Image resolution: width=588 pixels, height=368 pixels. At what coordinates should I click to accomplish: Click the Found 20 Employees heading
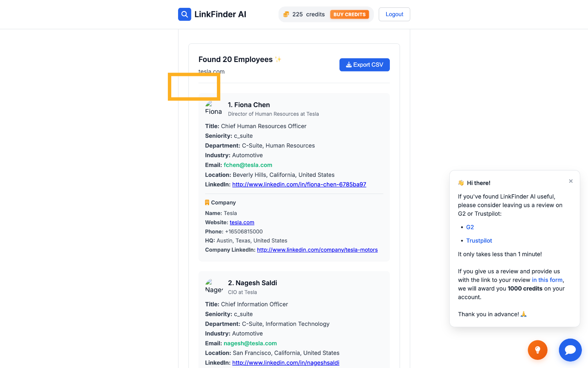pos(236,59)
